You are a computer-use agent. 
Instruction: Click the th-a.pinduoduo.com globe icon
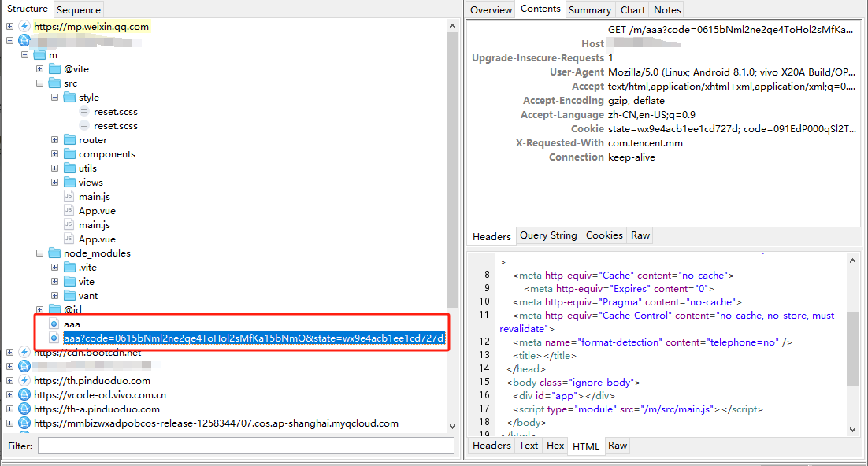click(24, 409)
